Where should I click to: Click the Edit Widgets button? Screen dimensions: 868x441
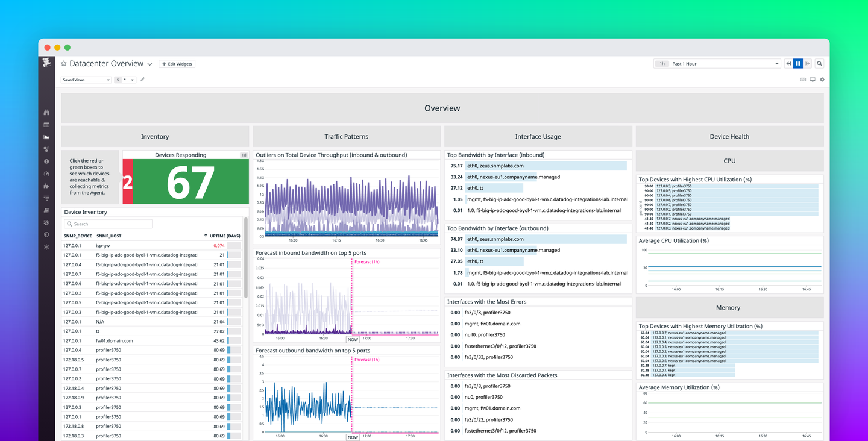[177, 64]
